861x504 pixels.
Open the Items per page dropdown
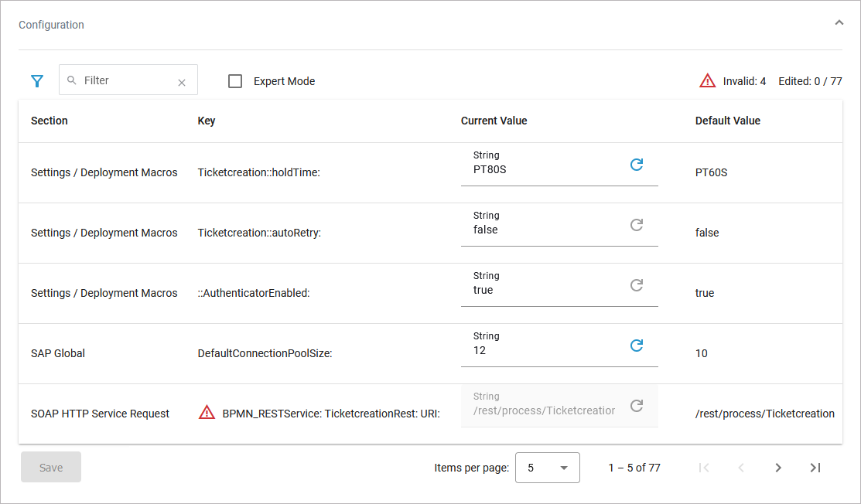547,468
